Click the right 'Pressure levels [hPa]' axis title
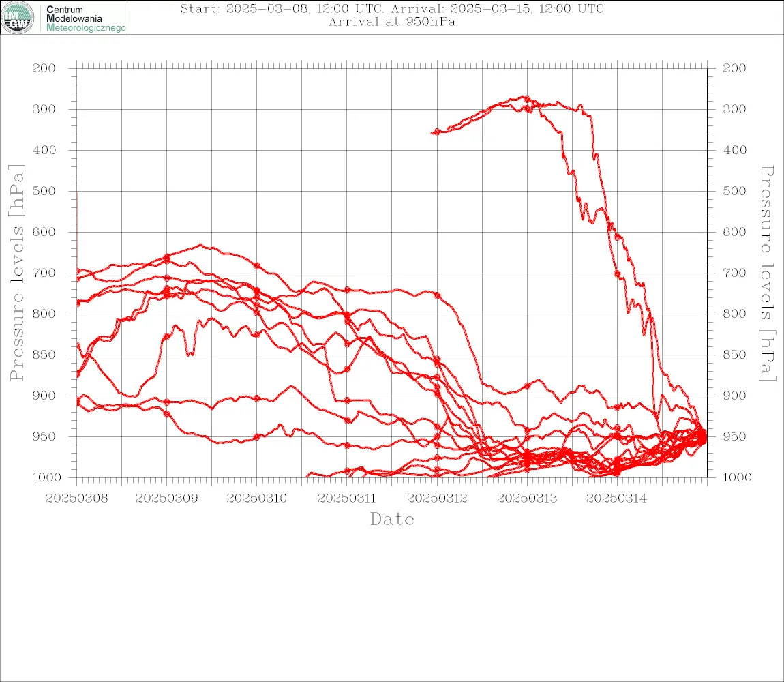Screen dimensions: 784x682 (768, 273)
